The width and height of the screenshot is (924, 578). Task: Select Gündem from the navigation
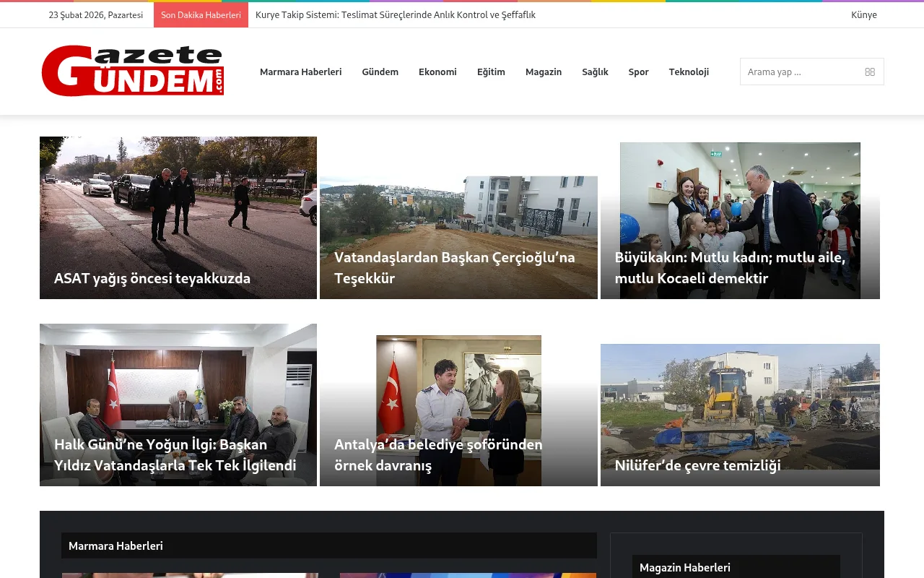pos(380,72)
